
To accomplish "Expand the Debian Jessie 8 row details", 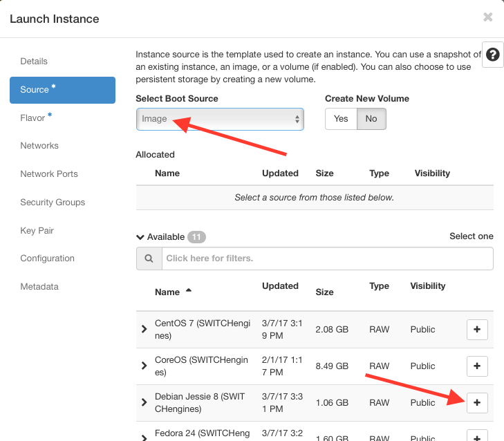I will 144,402.
